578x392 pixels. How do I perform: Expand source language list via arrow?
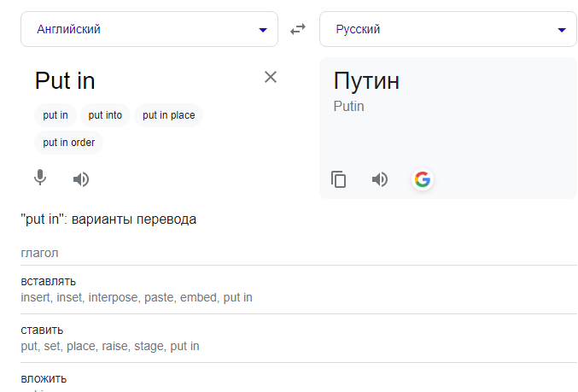(x=263, y=30)
